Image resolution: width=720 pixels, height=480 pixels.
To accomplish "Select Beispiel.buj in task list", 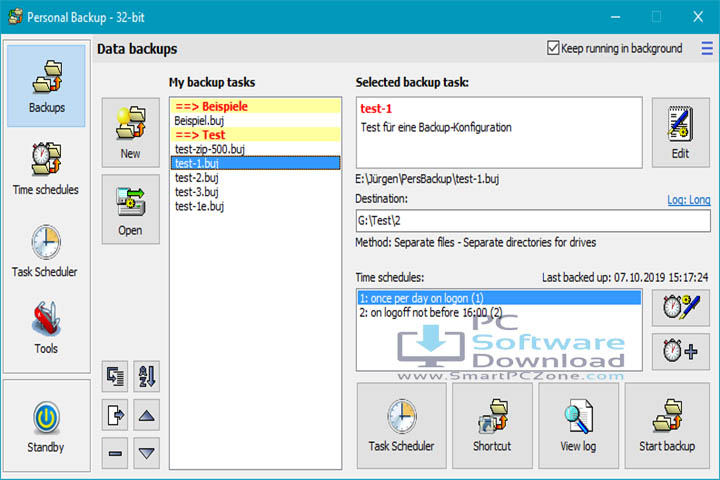I will coord(256,121).
